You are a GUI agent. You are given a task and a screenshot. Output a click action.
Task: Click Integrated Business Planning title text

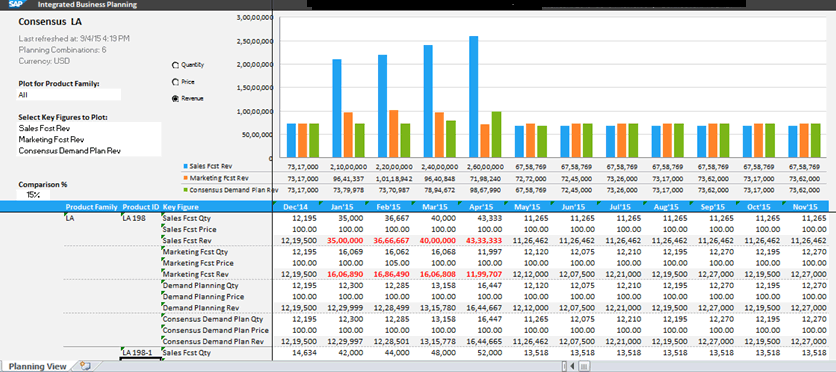tap(87, 5)
